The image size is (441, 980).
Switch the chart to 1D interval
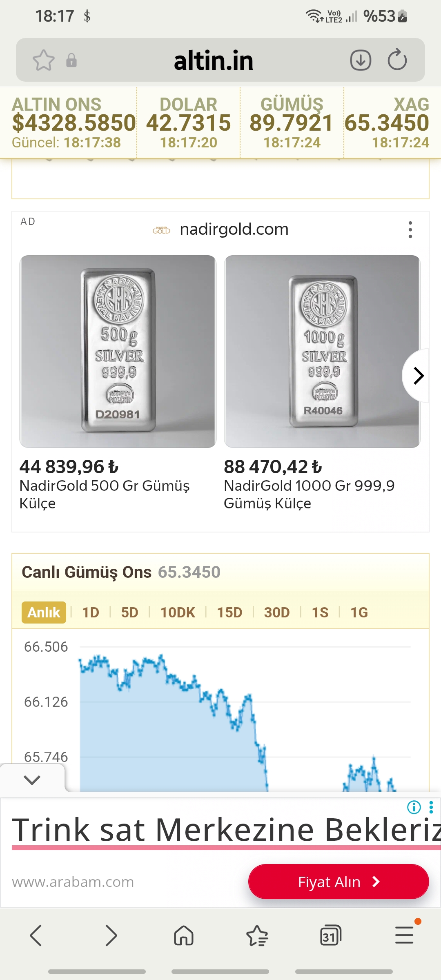click(x=91, y=612)
